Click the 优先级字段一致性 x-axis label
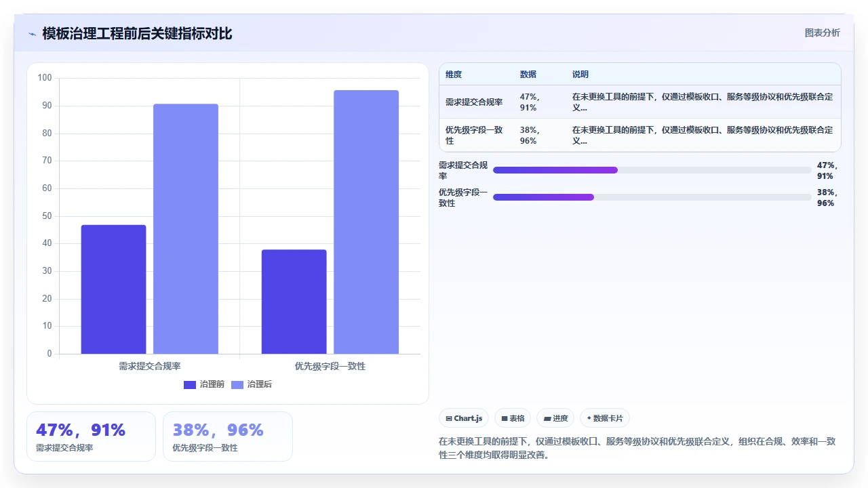Image resolution: width=868 pixels, height=488 pixels. coord(330,366)
